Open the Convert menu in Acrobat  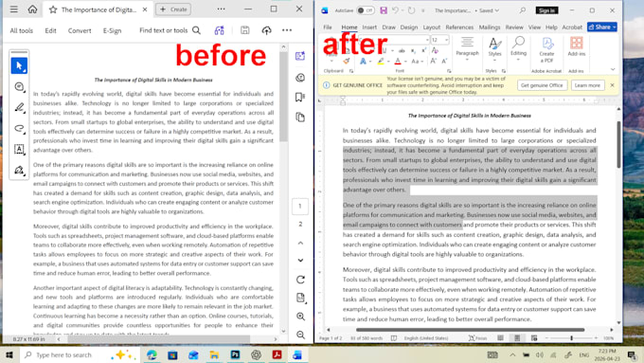point(80,30)
